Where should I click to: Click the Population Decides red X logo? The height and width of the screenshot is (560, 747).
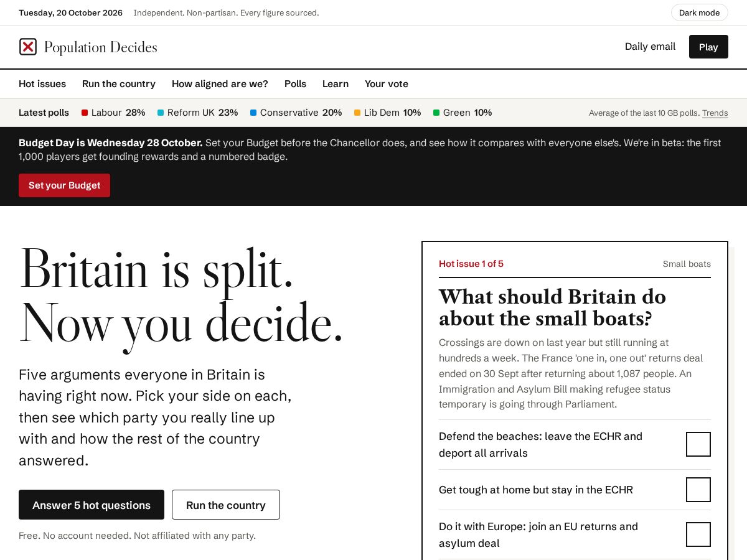28,47
